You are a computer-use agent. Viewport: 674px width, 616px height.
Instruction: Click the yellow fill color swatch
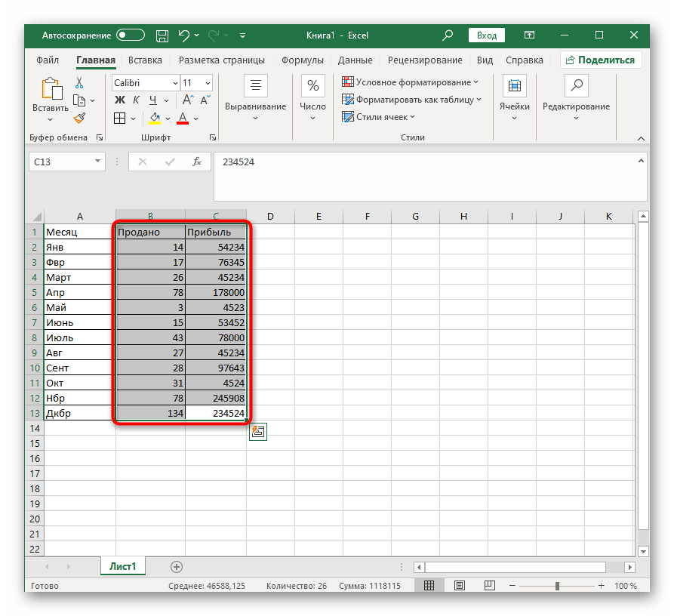[155, 119]
